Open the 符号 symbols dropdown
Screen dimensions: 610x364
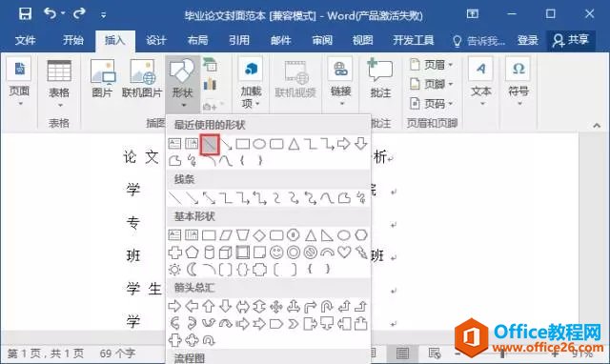[x=518, y=82]
